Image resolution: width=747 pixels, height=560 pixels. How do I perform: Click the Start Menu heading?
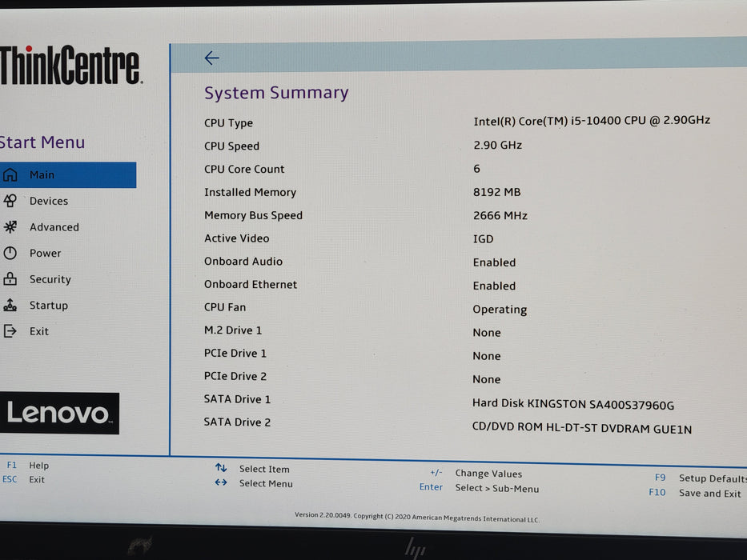point(42,142)
